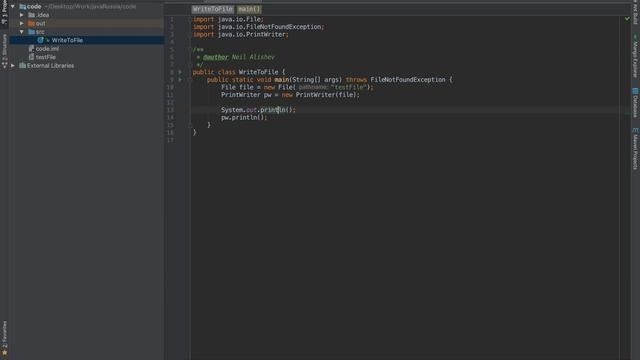
Task: Click "testFile" string literal
Action: tap(348, 87)
